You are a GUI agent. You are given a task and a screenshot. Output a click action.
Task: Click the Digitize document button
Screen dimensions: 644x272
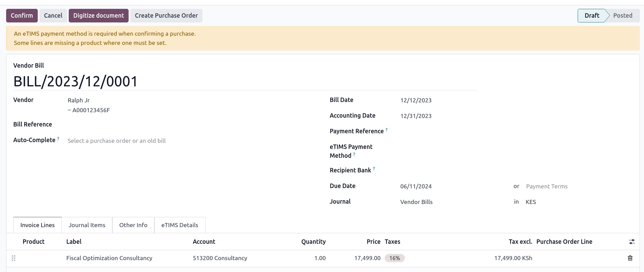tap(98, 16)
